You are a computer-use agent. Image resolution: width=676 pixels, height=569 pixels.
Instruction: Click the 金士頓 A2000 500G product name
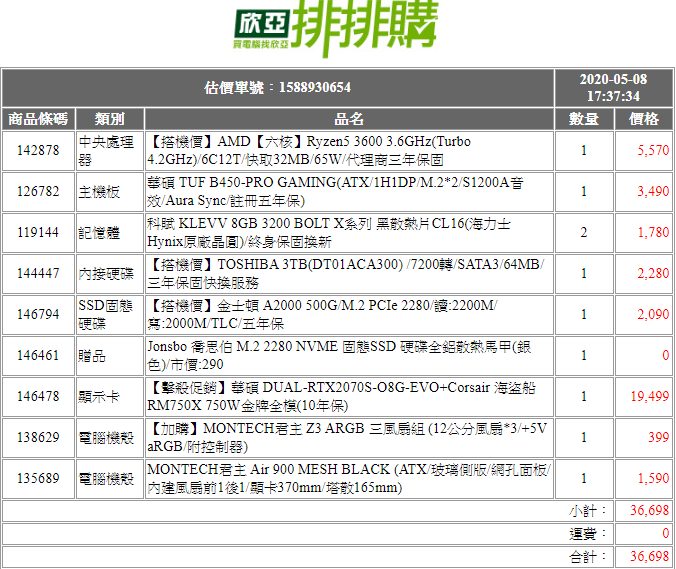(x=322, y=315)
